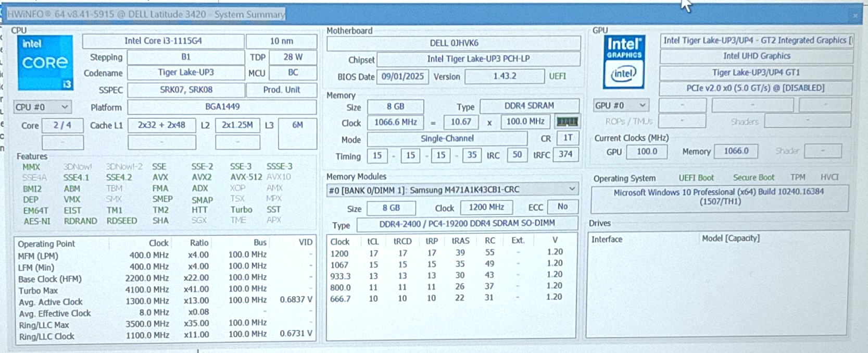Click the CR value 1T
The width and height of the screenshot is (868, 353).
[568, 138]
